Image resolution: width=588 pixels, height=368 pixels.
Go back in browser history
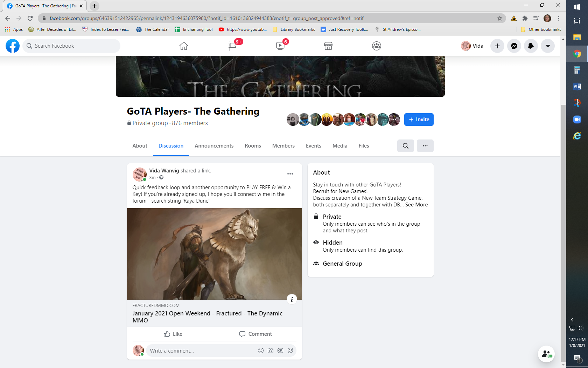click(8, 18)
